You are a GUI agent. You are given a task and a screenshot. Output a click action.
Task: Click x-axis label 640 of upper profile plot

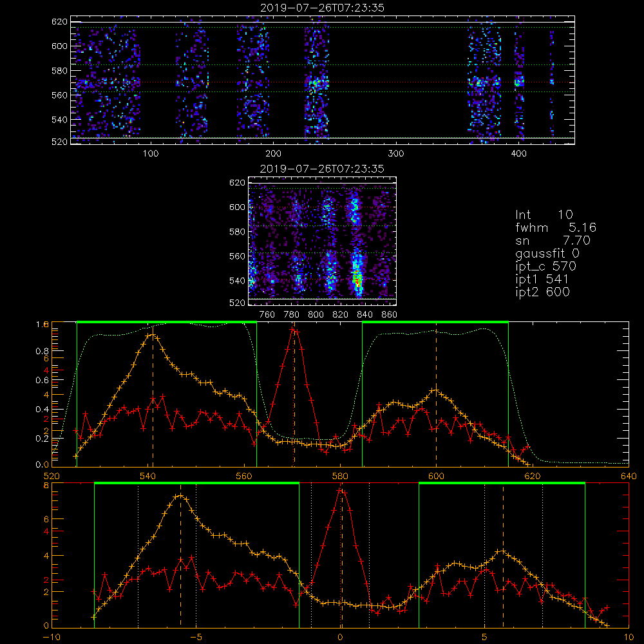[629, 477]
